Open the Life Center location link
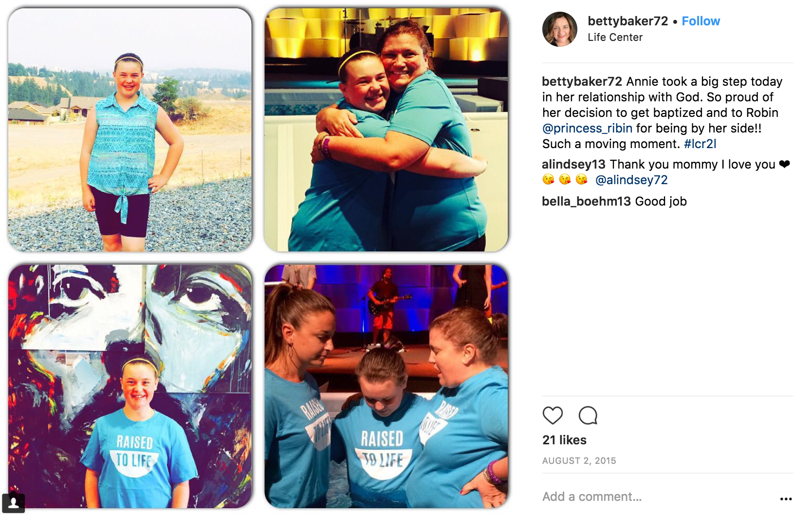The width and height of the screenshot is (812, 514). (x=615, y=38)
